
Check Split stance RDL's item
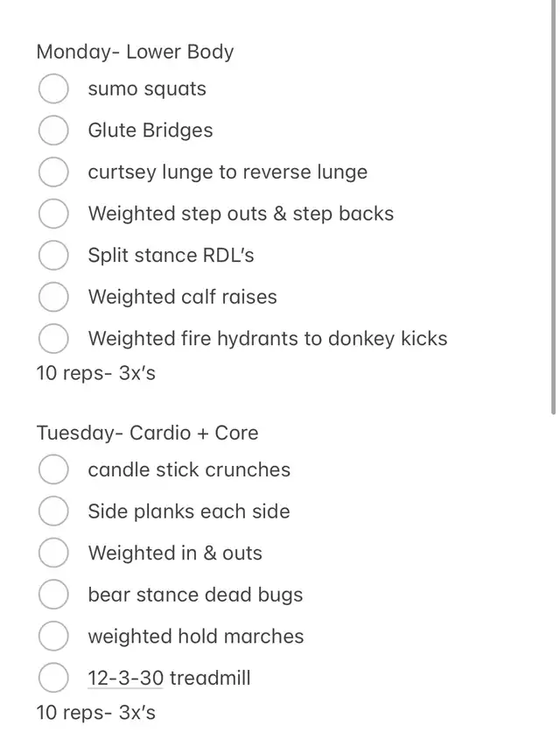tap(53, 256)
